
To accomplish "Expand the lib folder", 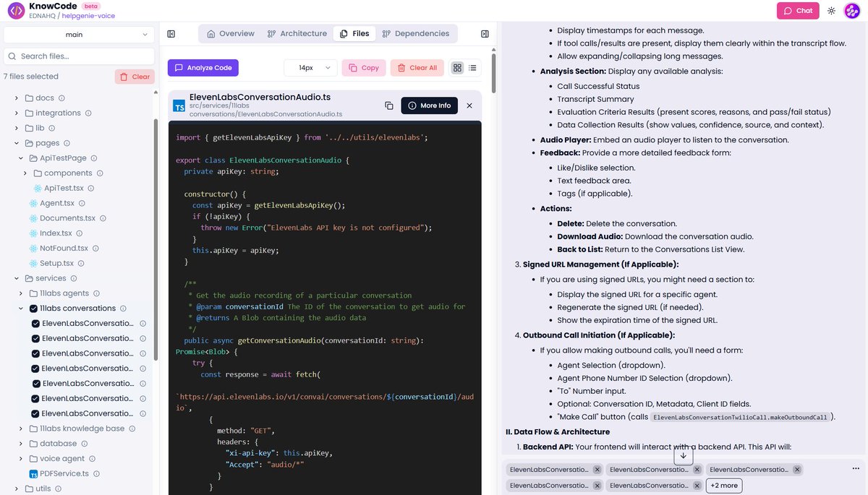I will point(17,128).
